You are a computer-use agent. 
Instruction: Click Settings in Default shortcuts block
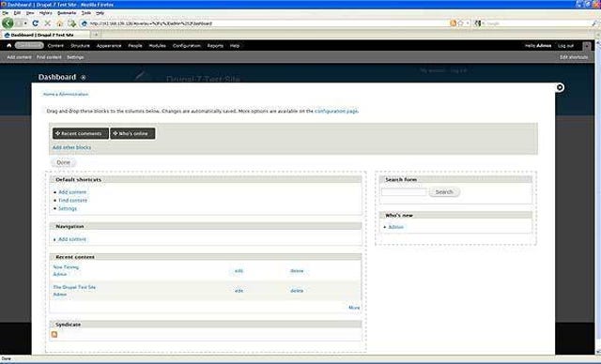(68, 208)
